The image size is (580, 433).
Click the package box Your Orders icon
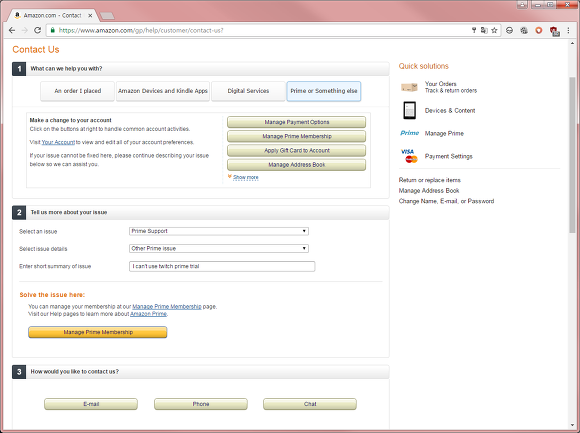[x=409, y=87]
